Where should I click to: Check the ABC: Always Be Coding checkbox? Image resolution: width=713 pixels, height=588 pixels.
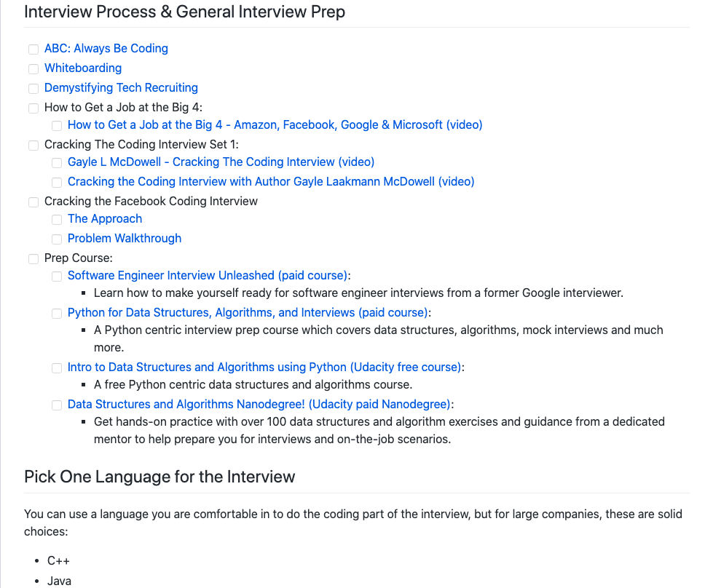pyautogui.click(x=34, y=49)
